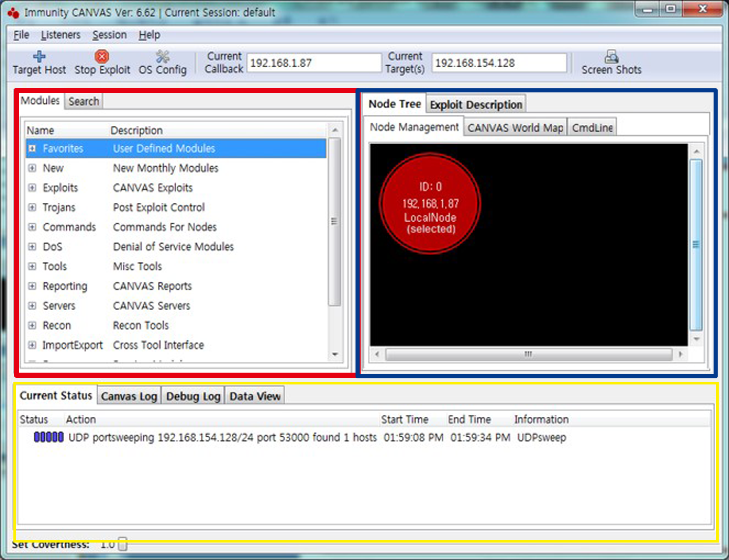Click the 'Cross Tool Interface' description
The width and height of the screenshot is (729, 560).
click(x=158, y=345)
